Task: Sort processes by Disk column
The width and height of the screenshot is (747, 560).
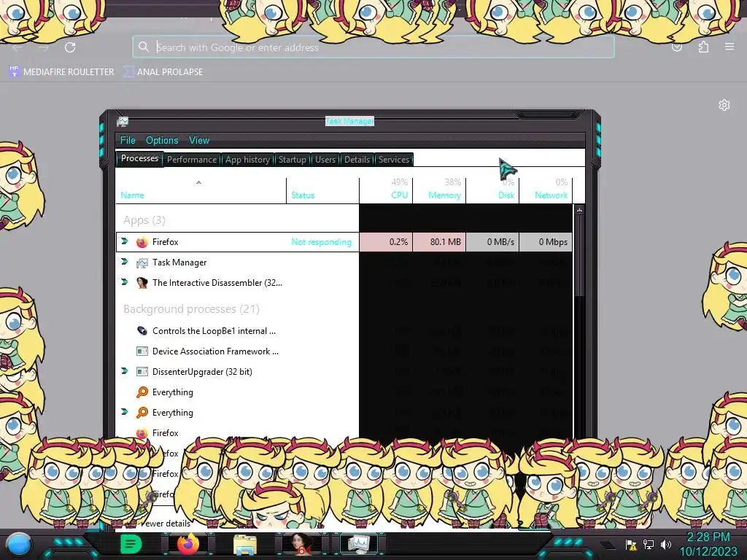Action: point(492,190)
